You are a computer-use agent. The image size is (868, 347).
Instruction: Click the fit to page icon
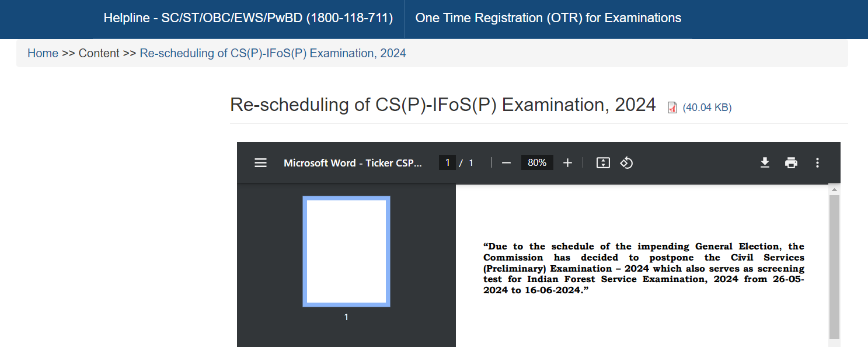coord(603,163)
